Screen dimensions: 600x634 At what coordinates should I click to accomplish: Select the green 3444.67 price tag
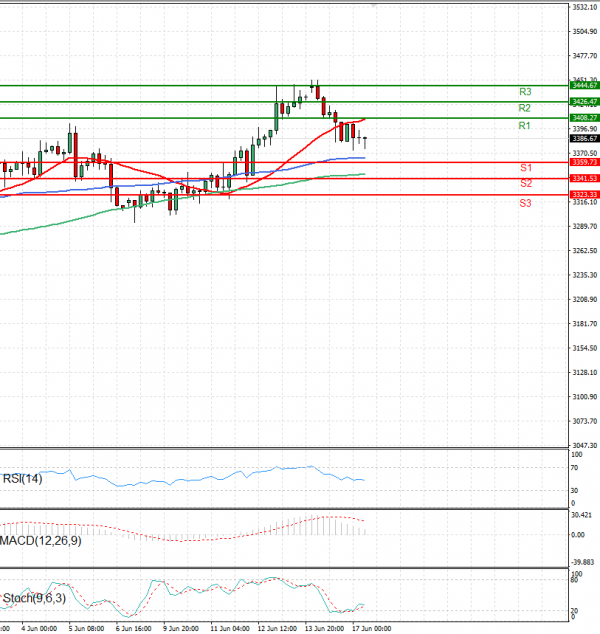coord(585,85)
